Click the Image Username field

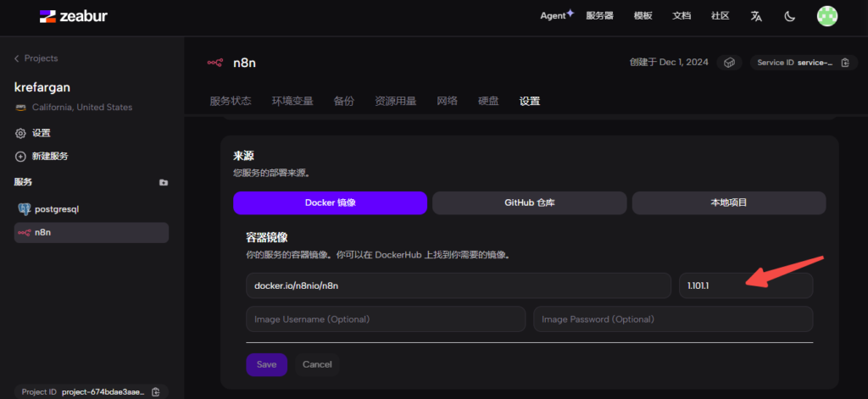coord(386,319)
